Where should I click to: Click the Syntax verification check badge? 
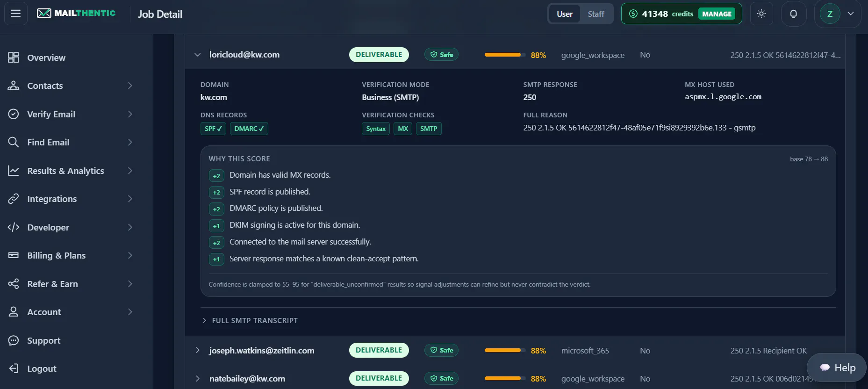[x=376, y=129]
